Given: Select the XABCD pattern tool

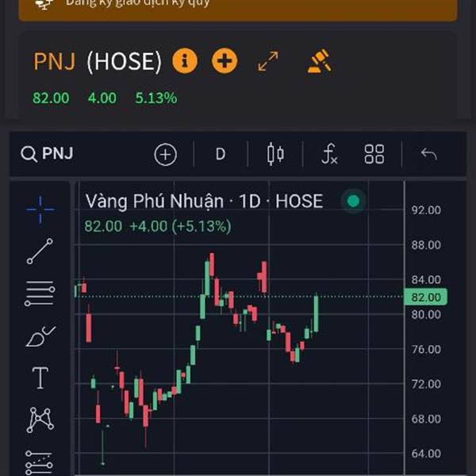Looking at the screenshot, I should (40, 420).
